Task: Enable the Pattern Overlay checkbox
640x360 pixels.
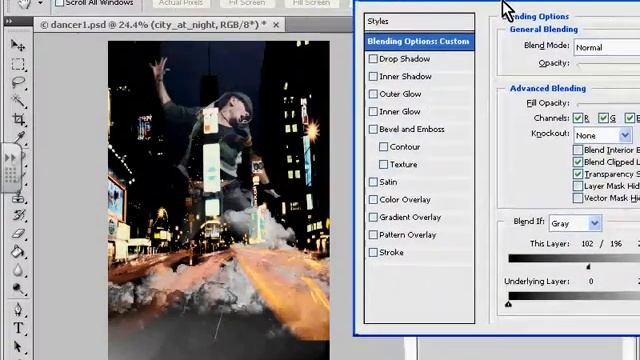Action: point(373,234)
